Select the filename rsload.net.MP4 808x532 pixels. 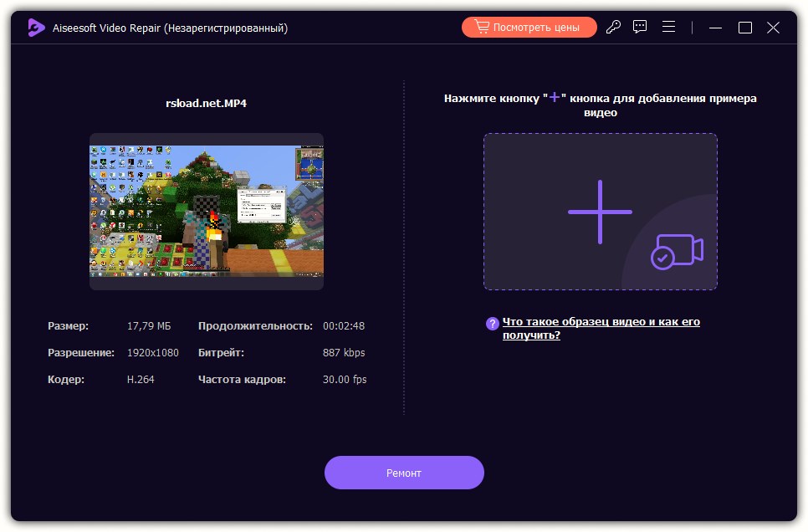click(207, 102)
